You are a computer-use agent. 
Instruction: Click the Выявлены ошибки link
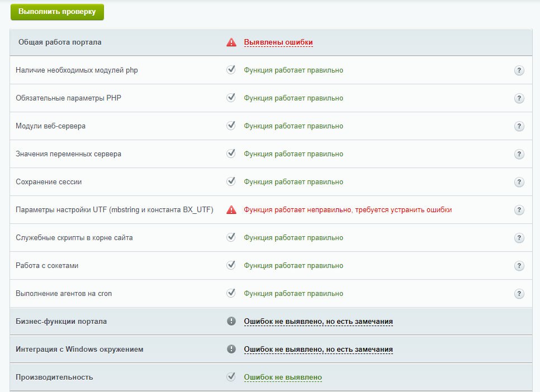278,42
